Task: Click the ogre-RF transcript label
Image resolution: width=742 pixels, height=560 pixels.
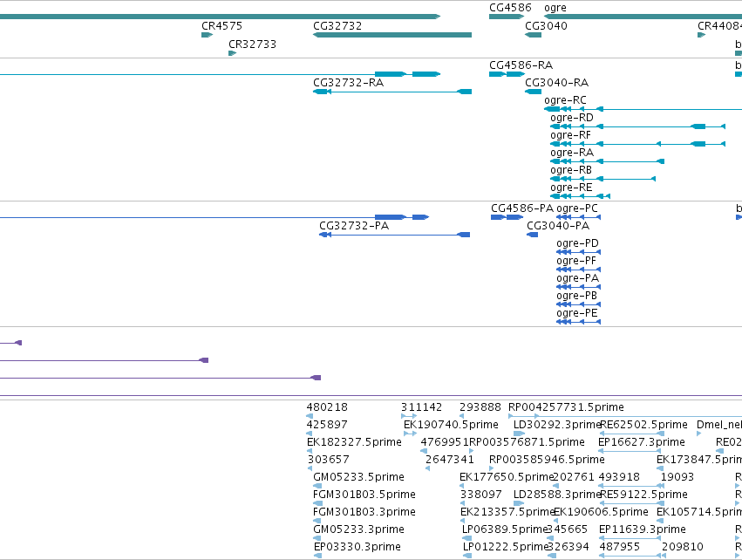Action: 571,135
